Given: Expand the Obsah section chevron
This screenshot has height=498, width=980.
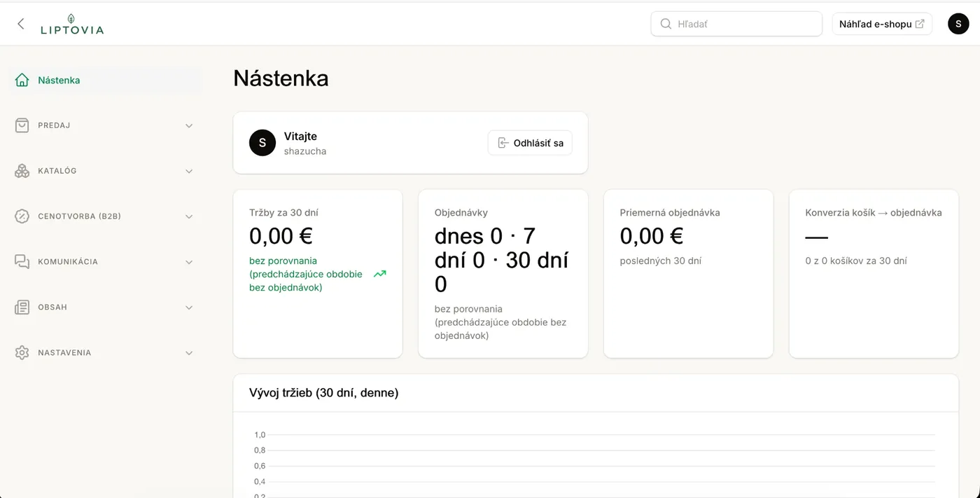Looking at the screenshot, I should pos(189,307).
